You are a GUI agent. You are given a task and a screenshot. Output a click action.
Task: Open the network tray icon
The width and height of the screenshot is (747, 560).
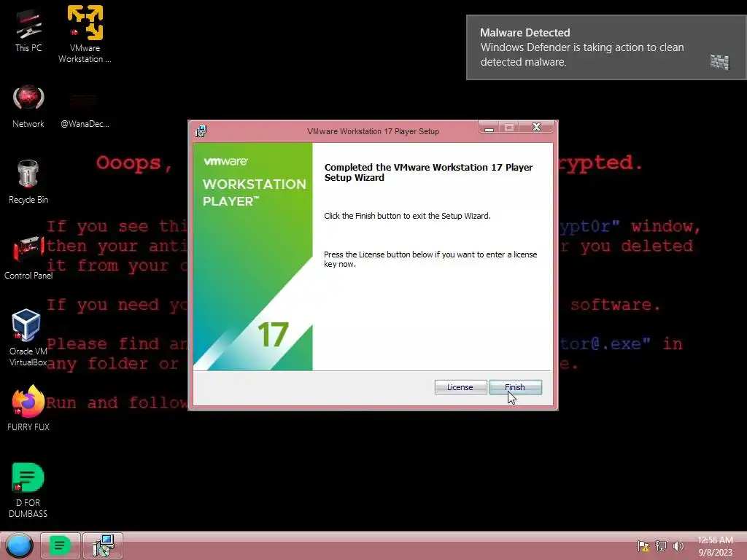(x=661, y=546)
